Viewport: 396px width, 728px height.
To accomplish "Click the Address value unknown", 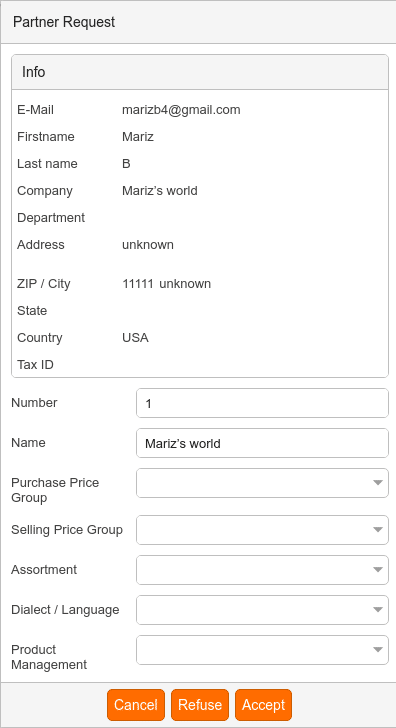I will point(148,245).
